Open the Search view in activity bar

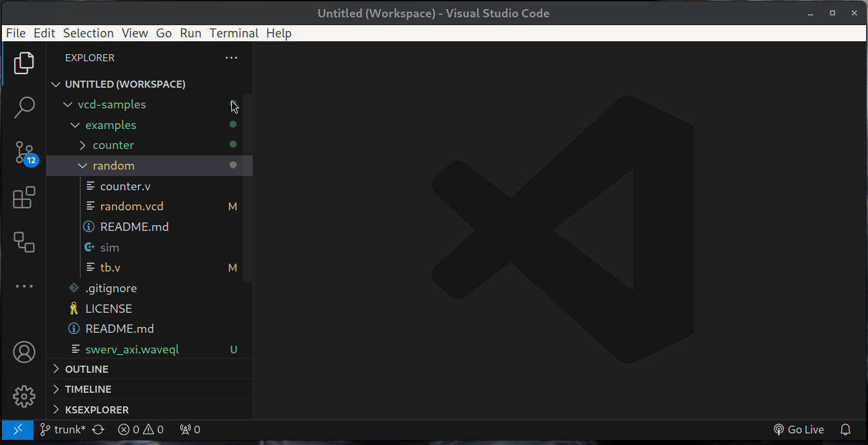click(24, 108)
